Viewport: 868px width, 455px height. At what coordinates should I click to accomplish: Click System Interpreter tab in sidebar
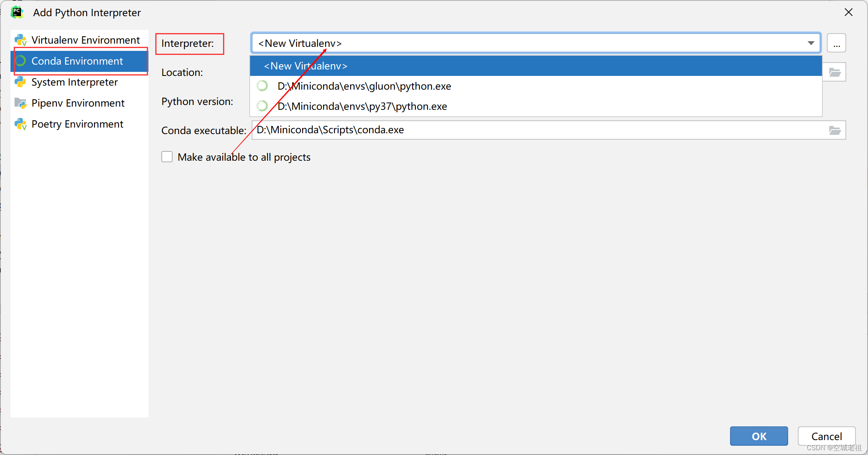pyautogui.click(x=75, y=82)
